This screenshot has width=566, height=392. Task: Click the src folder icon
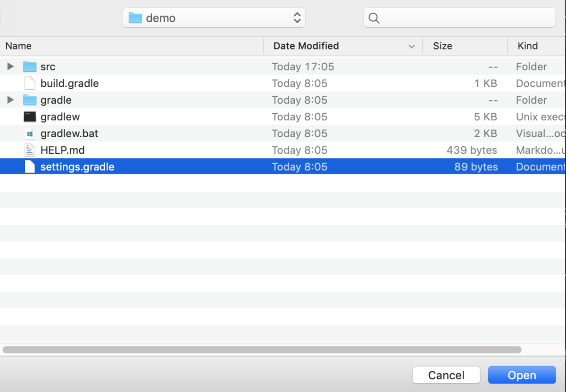click(30, 67)
